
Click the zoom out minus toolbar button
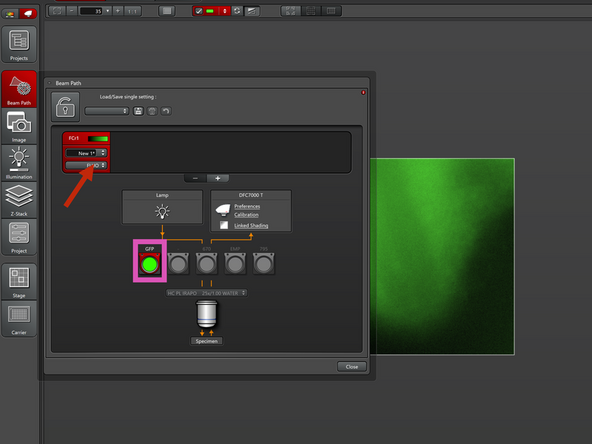[x=72, y=11]
